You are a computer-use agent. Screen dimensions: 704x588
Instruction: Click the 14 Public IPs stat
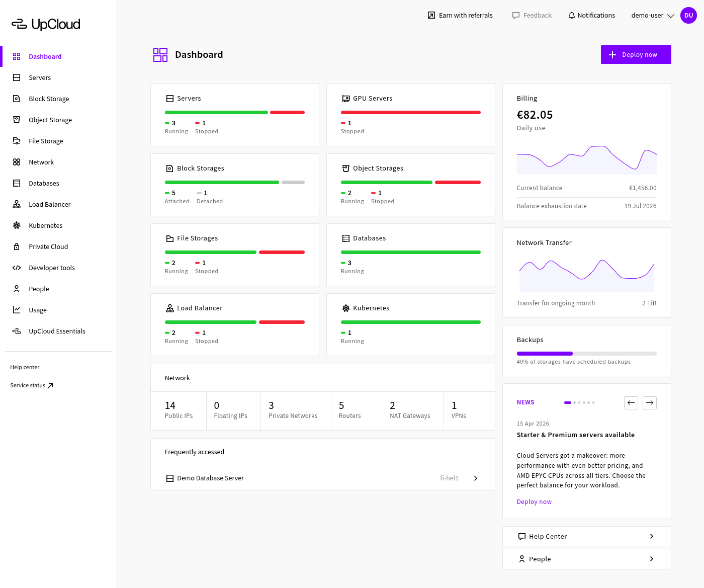(x=179, y=410)
